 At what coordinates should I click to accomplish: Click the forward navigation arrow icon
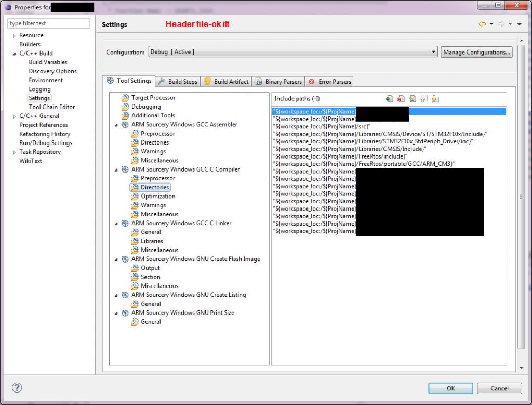[501, 24]
